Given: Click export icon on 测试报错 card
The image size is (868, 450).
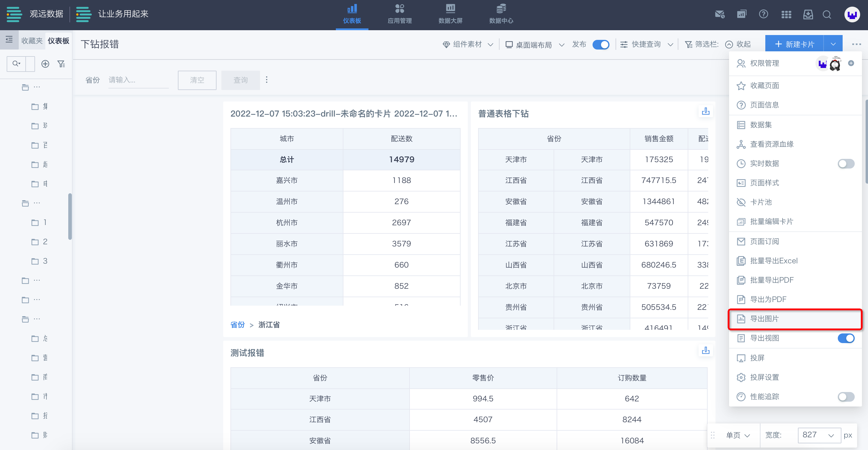Looking at the screenshot, I should coord(706,351).
